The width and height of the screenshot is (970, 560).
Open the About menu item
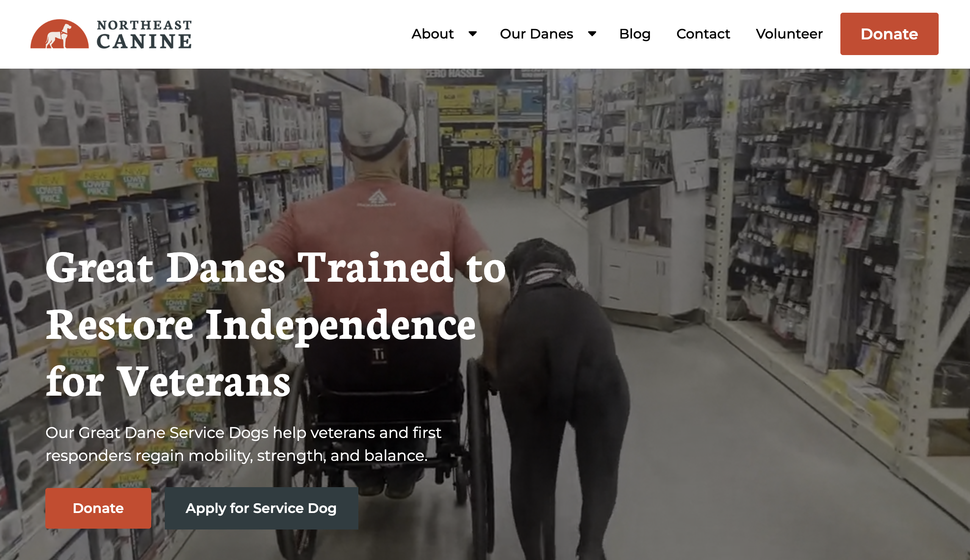pos(432,34)
